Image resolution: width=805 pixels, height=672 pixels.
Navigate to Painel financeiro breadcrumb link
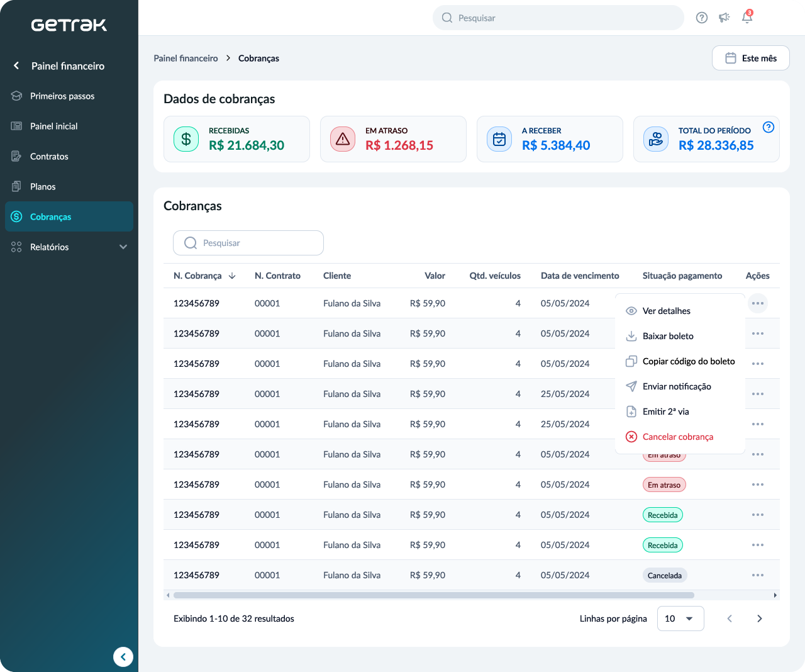[x=186, y=58]
